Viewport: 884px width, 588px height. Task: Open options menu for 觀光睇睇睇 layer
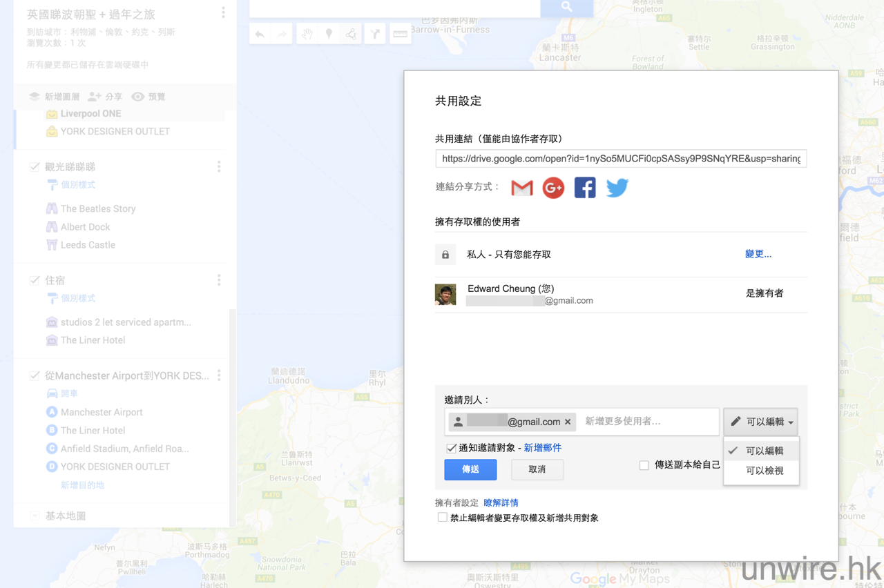(x=219, y=166)
